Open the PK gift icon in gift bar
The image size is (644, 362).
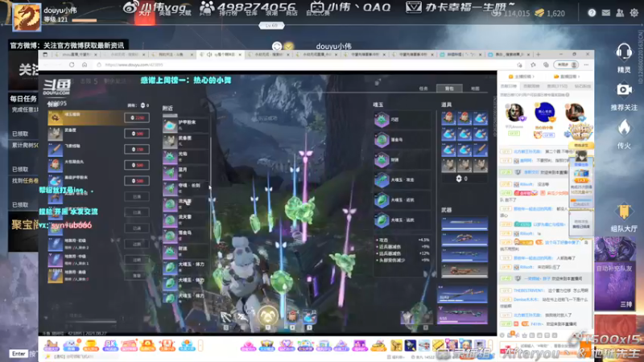[x=110, y=346]
